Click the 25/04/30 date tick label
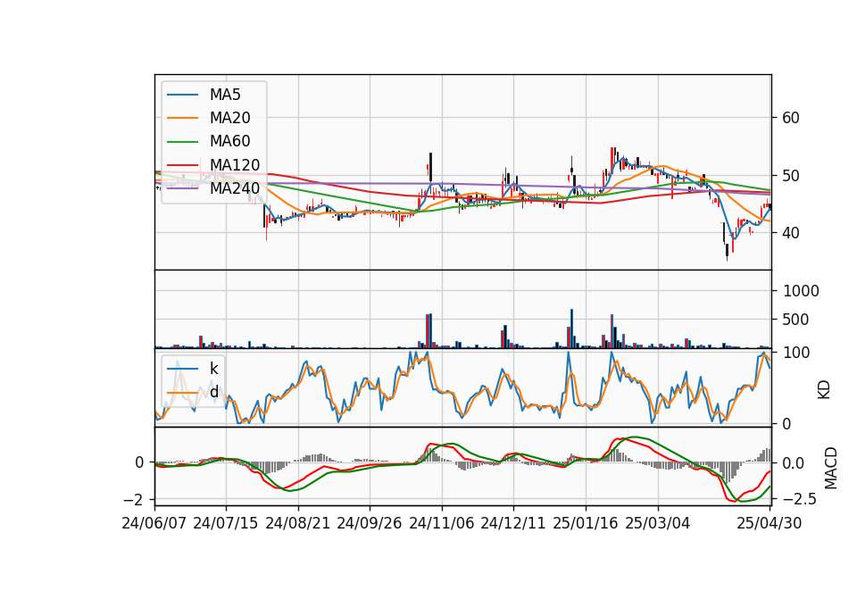This screenshot has height=616, width=857. coord(770,523)
